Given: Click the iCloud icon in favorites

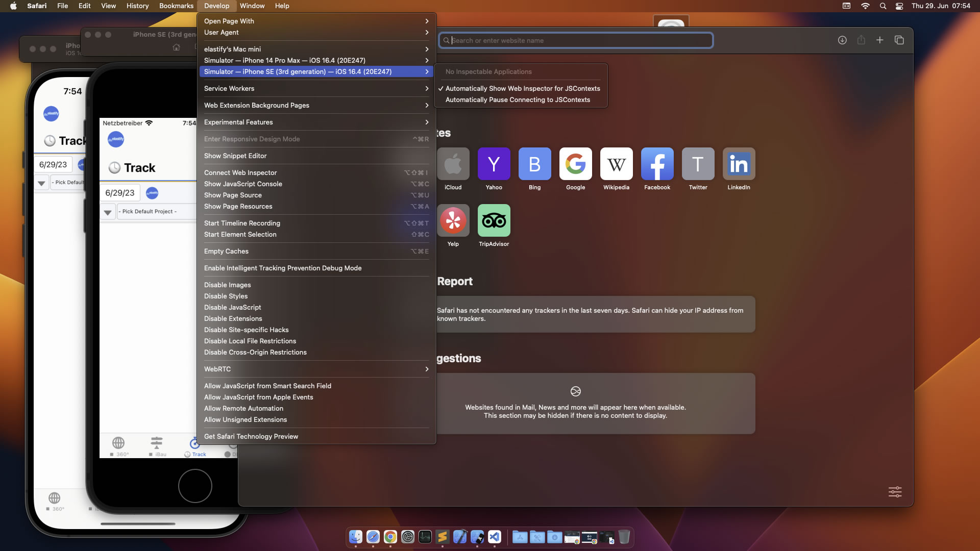Looking at the screenshot, I should point(452,164).
